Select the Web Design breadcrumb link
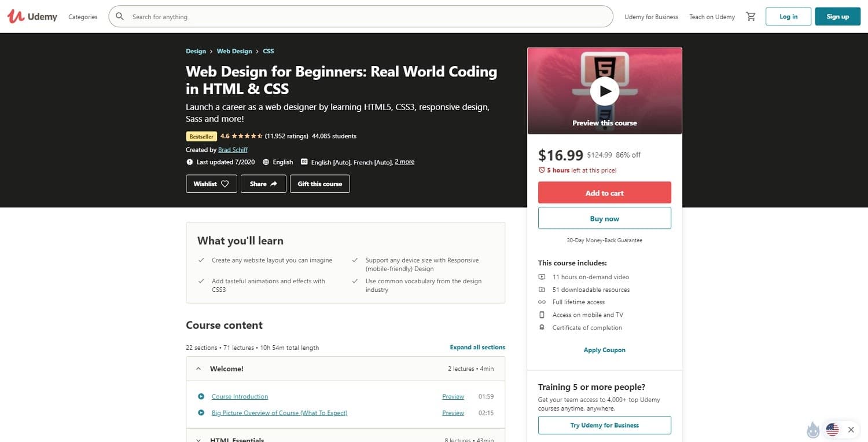Screen dimensions: 868x442 coord(234,51)
